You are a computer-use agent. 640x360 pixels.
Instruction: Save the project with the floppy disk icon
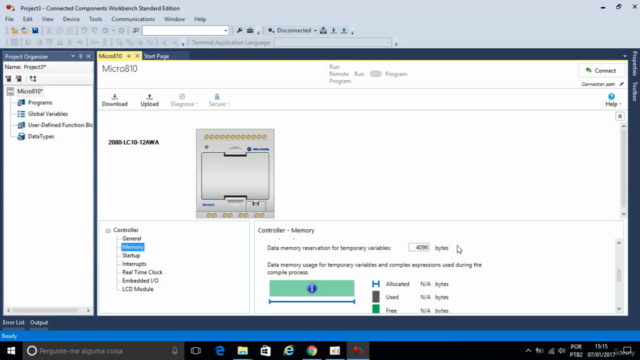click(35, 31)
